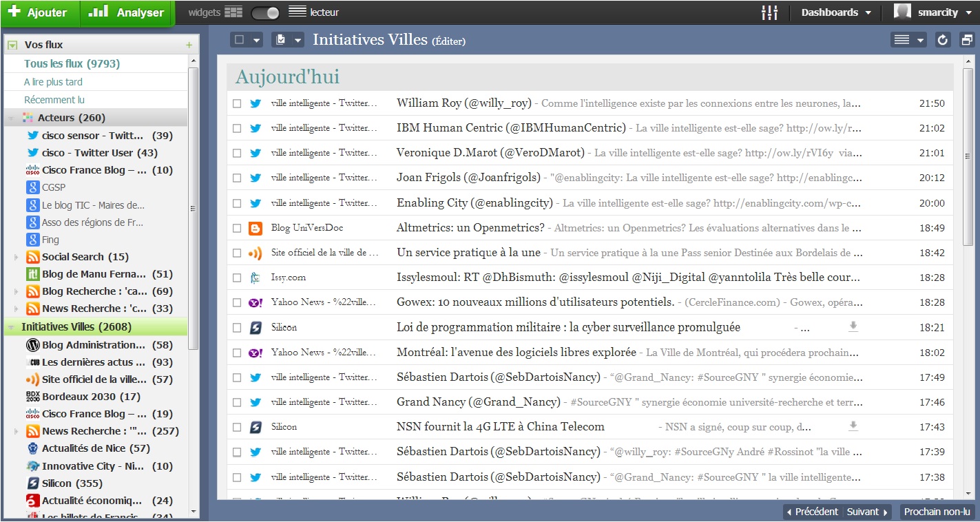Click the Cisco France Blog (10) feed icon
Screen dimensions: 980x522
click(32, 170)
